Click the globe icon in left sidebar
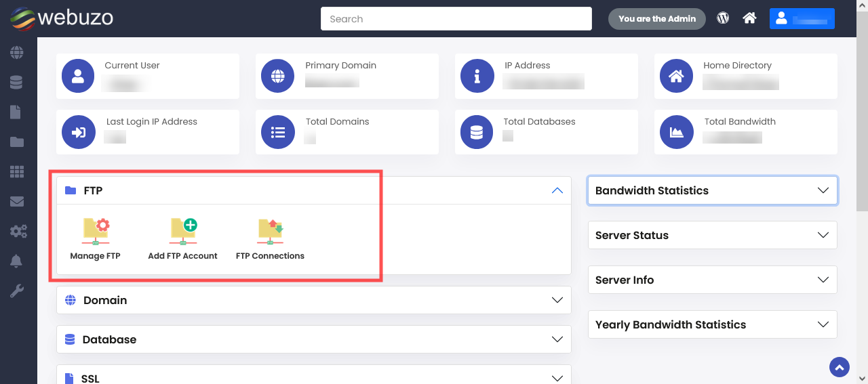868x384 pixels. [x=16, y=52]
